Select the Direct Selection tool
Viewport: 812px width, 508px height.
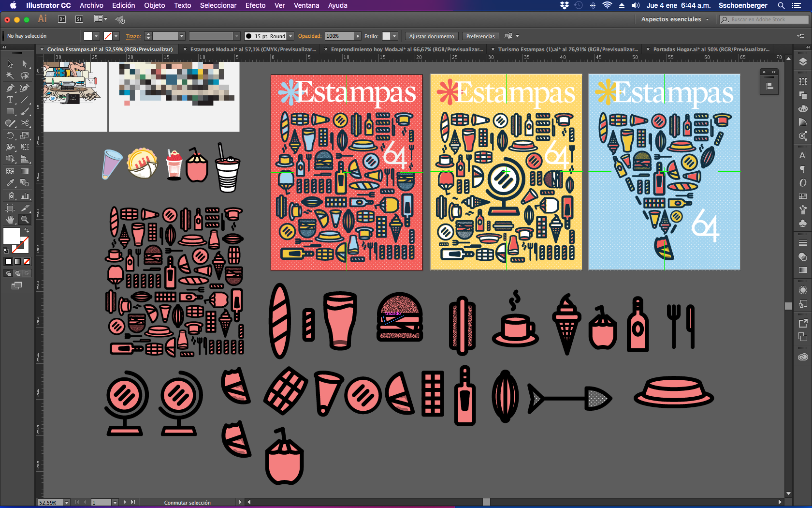pyautogui.click(x=25, y=64)
